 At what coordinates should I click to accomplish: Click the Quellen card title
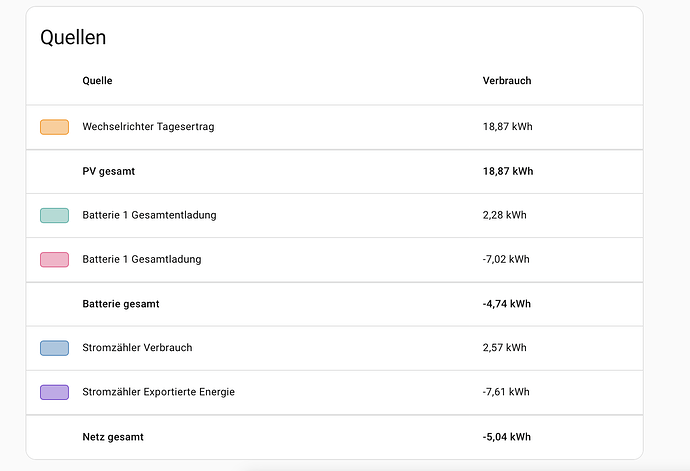coord(73,37)
